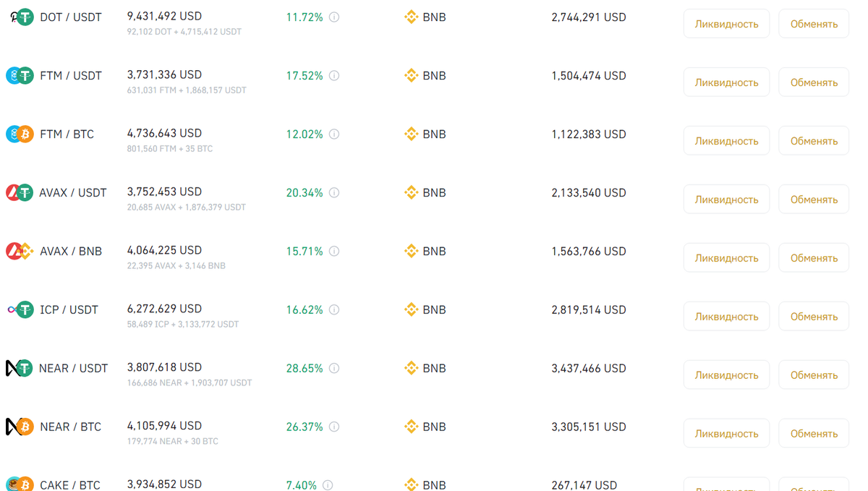Select the NEAR / USDT pair label
The height and width of the screenshot is (491, 868).
click(74, 368)
